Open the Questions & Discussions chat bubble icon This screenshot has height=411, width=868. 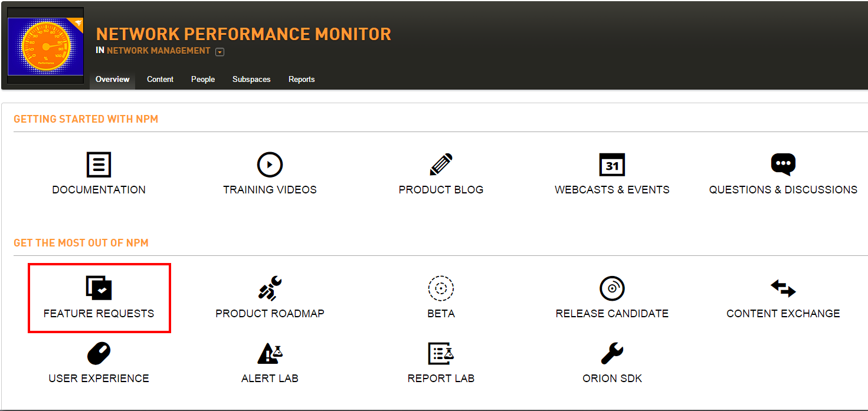(x=783, y=165)
